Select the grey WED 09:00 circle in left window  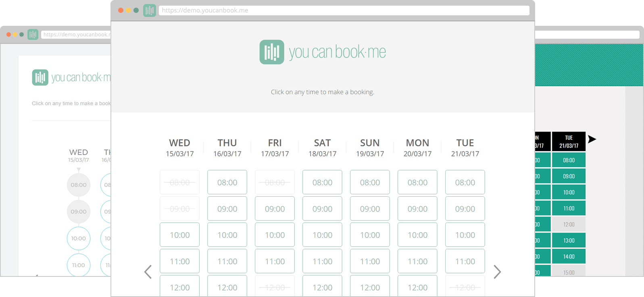[x=79, y=212]
